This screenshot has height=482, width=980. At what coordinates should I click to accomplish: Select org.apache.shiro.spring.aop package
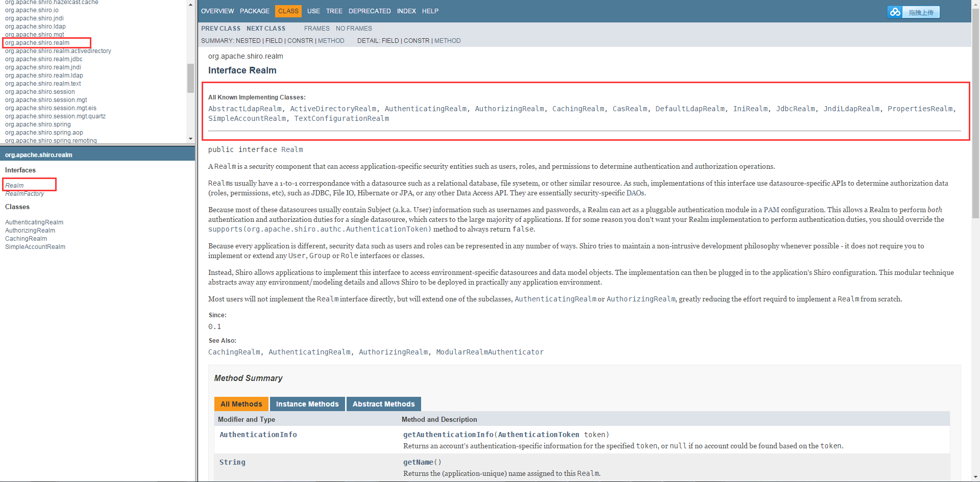point(44,133)
